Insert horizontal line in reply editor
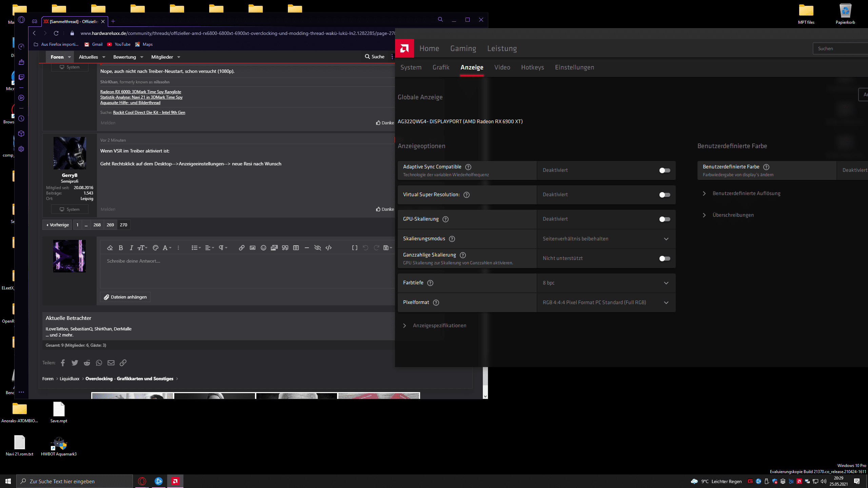The width and height of the screenshot is (868, 488). 307,248
